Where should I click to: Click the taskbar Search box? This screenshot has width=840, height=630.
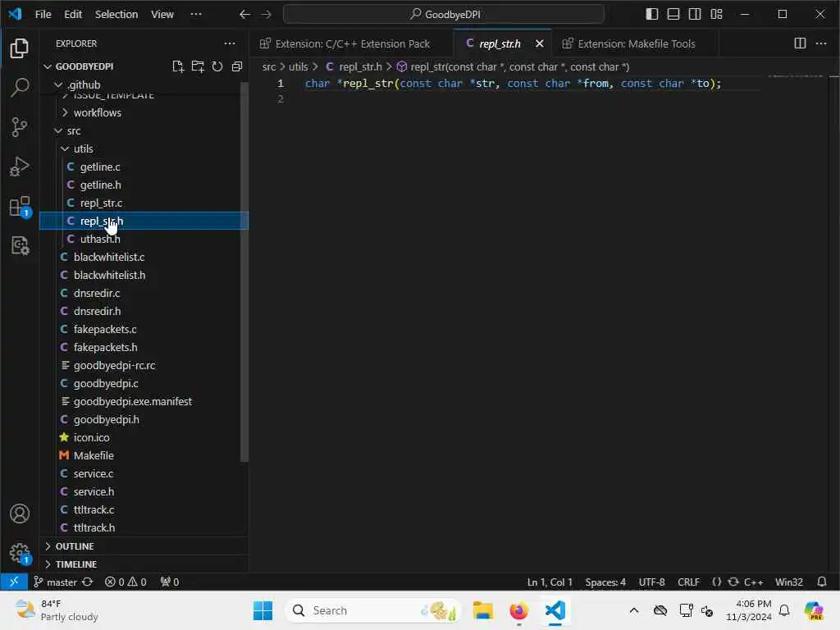coord(373,610)
